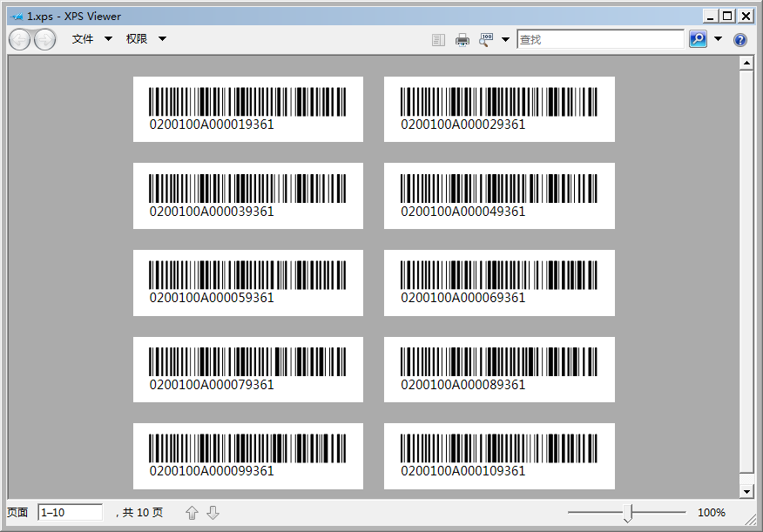Screen dimensions: 763x532
Task: Open the 文件 menu
Action: pyautogui.click(x=91, y=39)
